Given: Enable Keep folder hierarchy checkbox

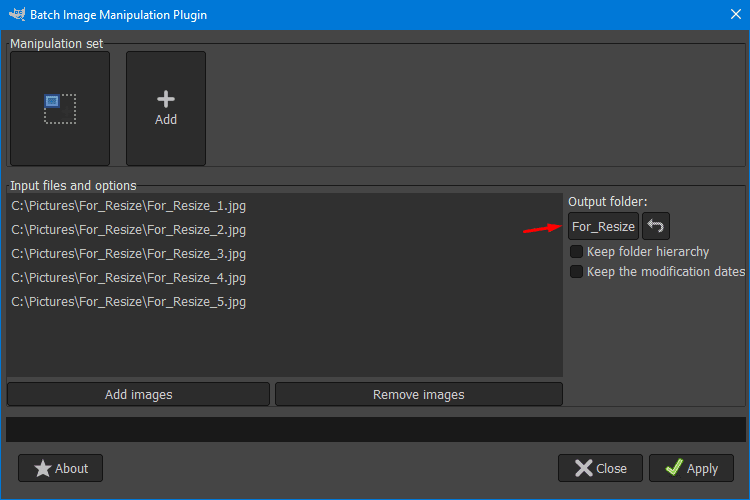Looking at the screenshot, I should click(x=576, y=252).
